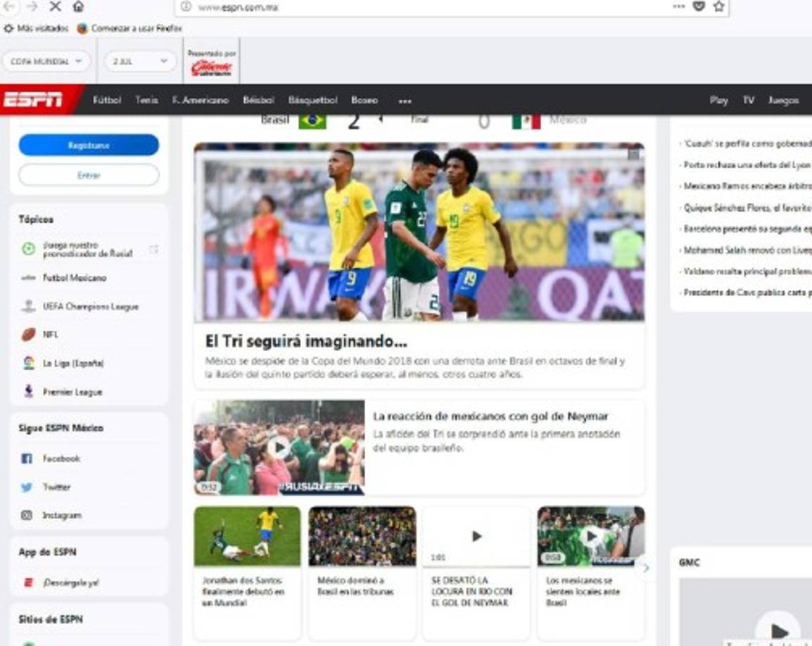Open ESPN's Facebook page icon
Screen dimensions: 812x646
28,458
